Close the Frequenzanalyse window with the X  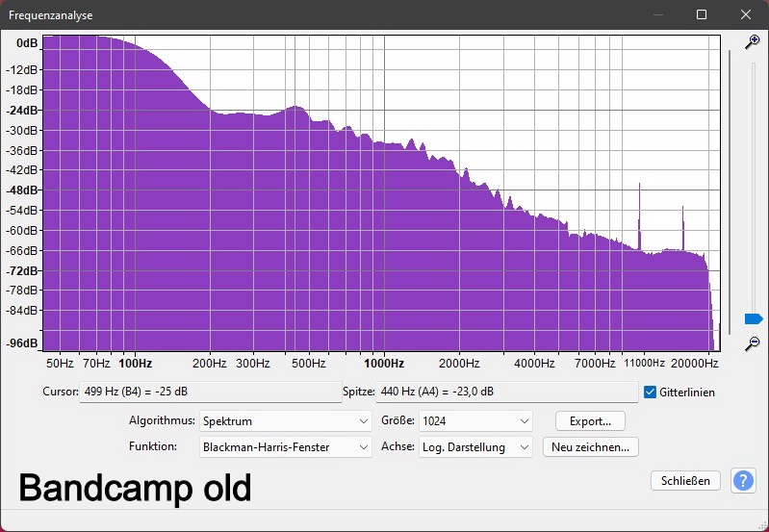click(746, 14)
